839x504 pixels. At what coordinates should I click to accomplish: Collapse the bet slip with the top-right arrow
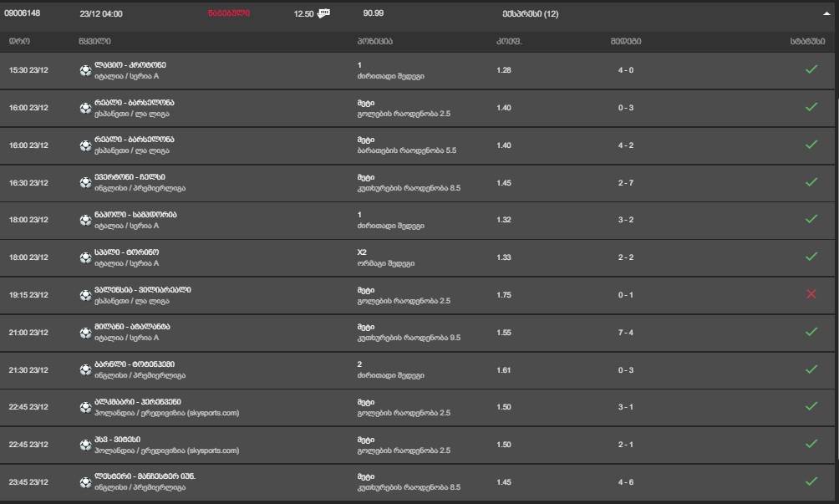click(x=826, y=14)
